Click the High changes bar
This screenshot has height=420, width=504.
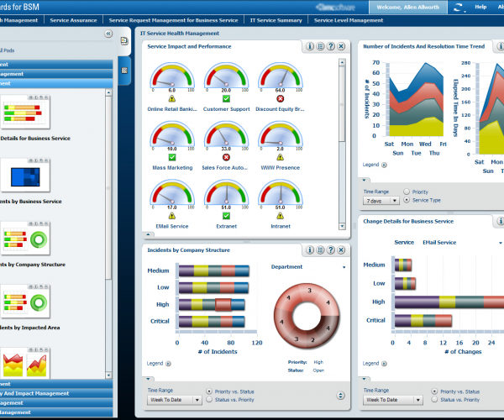449,302
